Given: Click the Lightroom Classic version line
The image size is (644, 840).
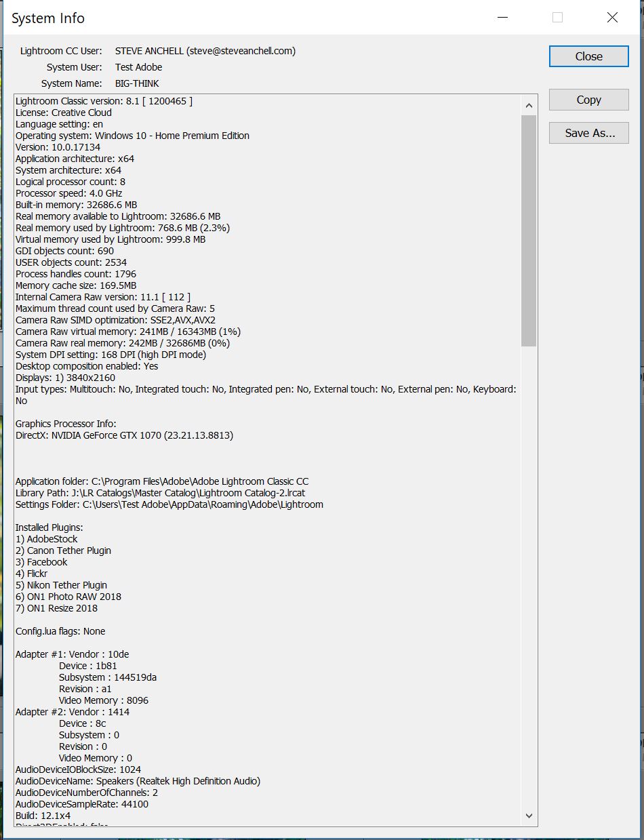Looking at the screenshot, I should coord(104,101).
